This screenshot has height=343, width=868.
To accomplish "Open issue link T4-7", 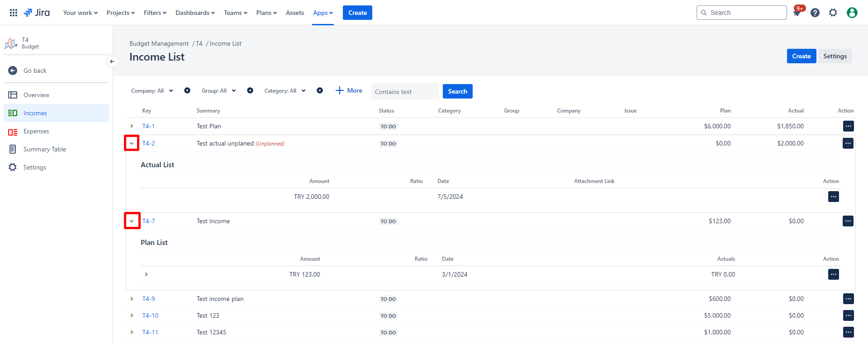I will tap(148, 221).
